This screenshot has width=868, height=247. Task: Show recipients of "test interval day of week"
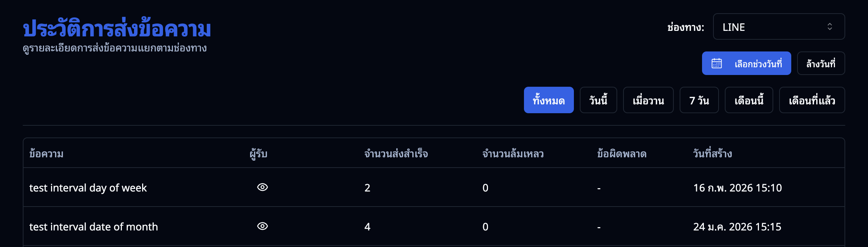pos(262,187)
